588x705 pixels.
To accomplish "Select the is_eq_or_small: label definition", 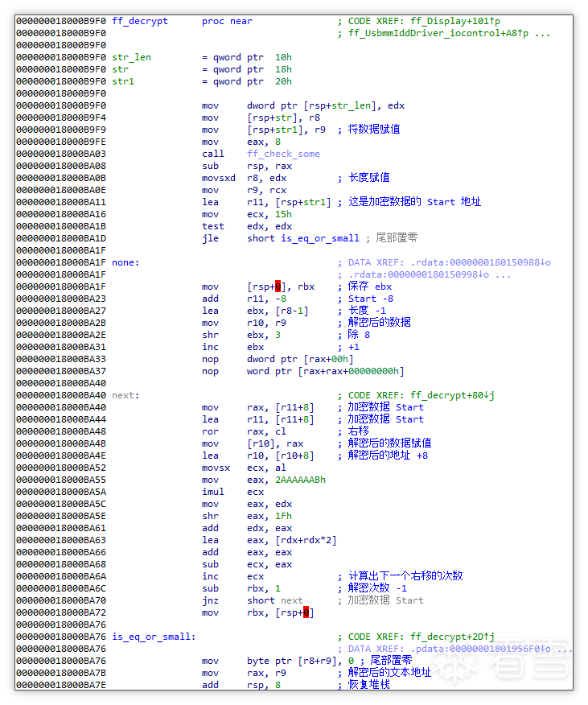I will click(154, 637).
